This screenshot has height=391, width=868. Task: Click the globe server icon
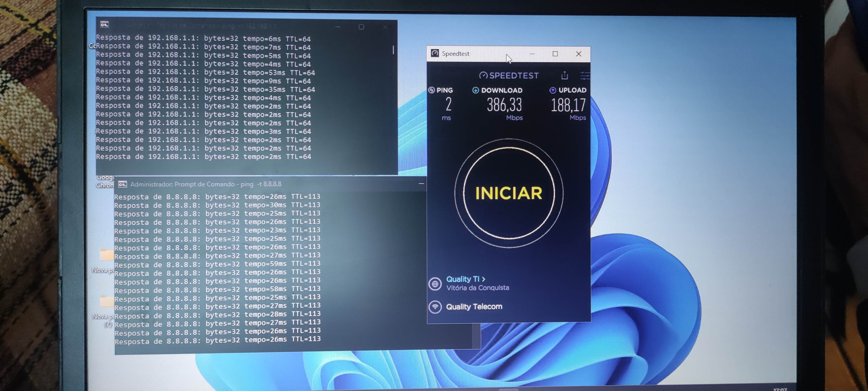[x=435, y=283]
